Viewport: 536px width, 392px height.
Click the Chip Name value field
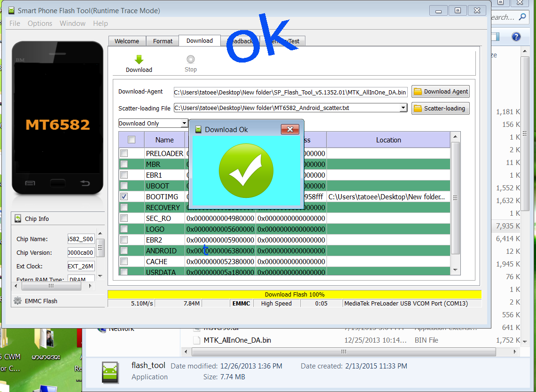coord(81,239)
